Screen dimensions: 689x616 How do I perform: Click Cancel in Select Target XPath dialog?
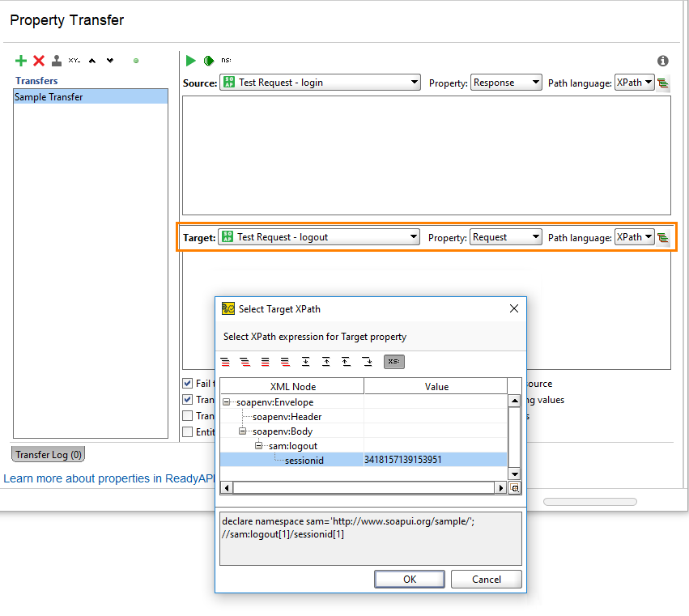pyautogui.click(x=487, y=579)
